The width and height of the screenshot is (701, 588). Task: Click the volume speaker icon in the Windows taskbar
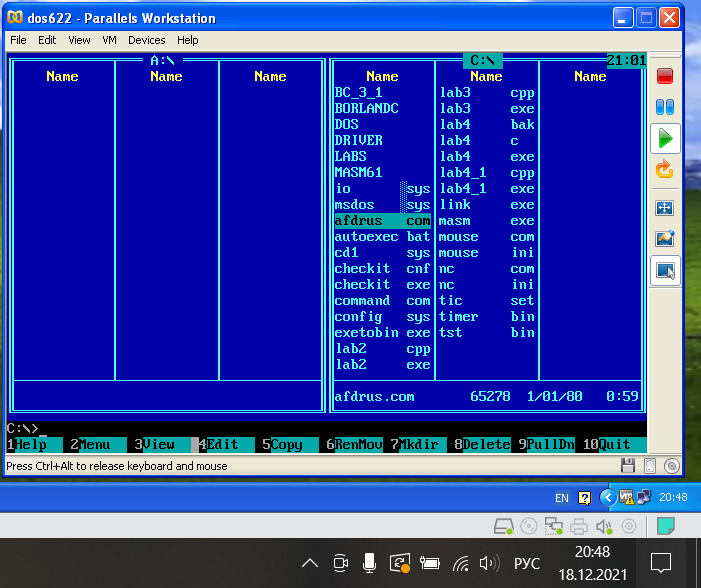(490, 563)
